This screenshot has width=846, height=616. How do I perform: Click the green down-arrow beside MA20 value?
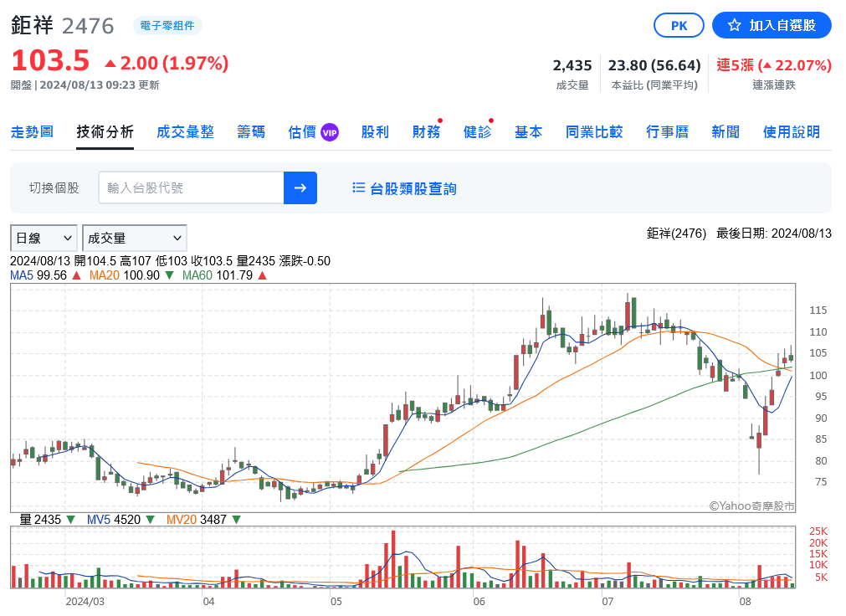(x=169, y=275)
